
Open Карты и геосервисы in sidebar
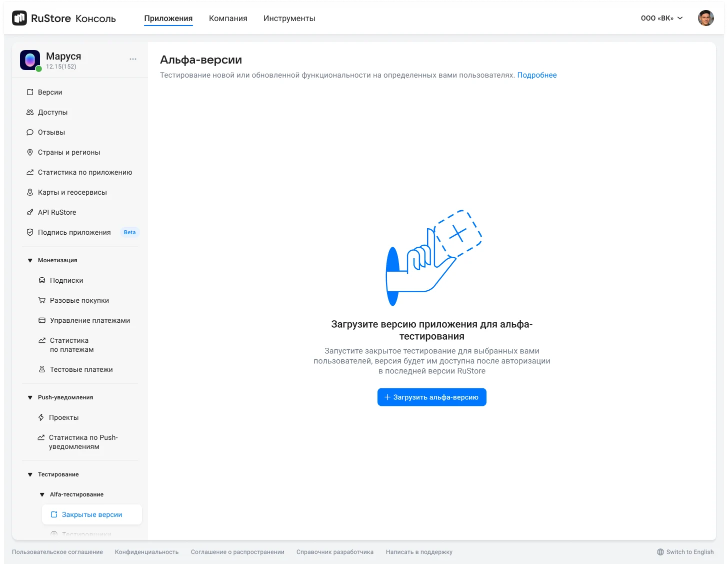(72, 192)
